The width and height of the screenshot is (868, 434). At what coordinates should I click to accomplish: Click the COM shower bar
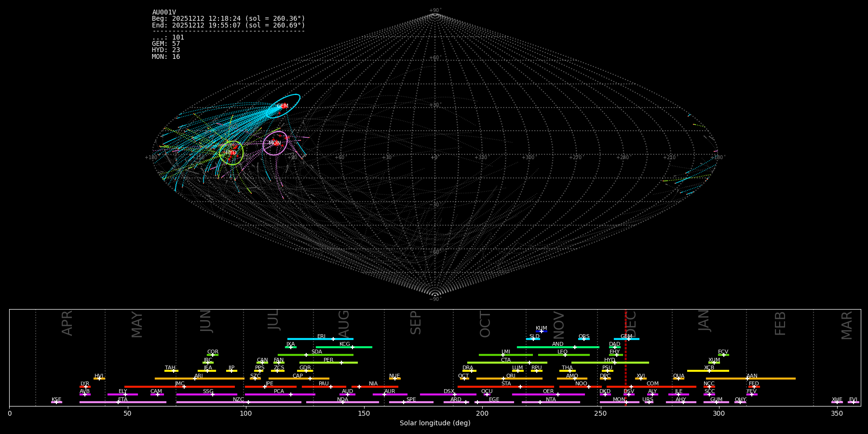click(x=651, y=387)
